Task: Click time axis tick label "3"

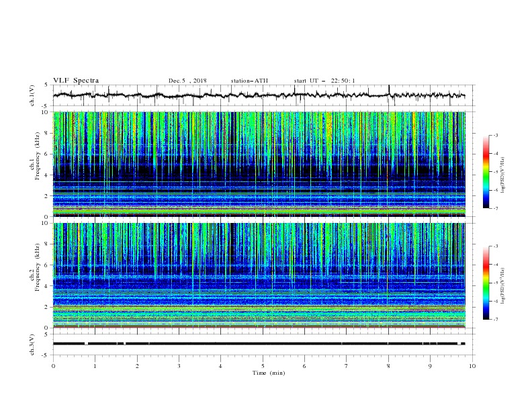Action: pyautogui.click(x=179, y=366)
